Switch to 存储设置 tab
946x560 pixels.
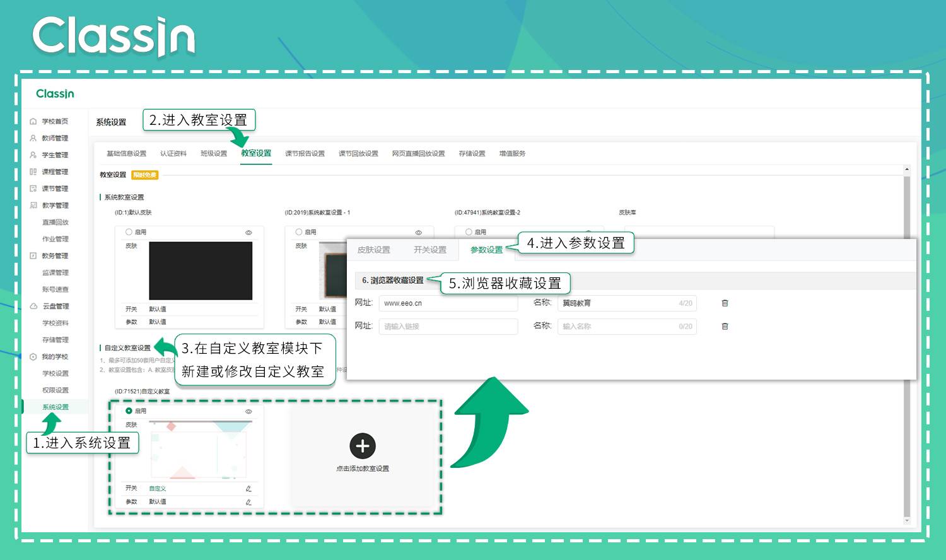pyautogui.click(x=472, y=153)
